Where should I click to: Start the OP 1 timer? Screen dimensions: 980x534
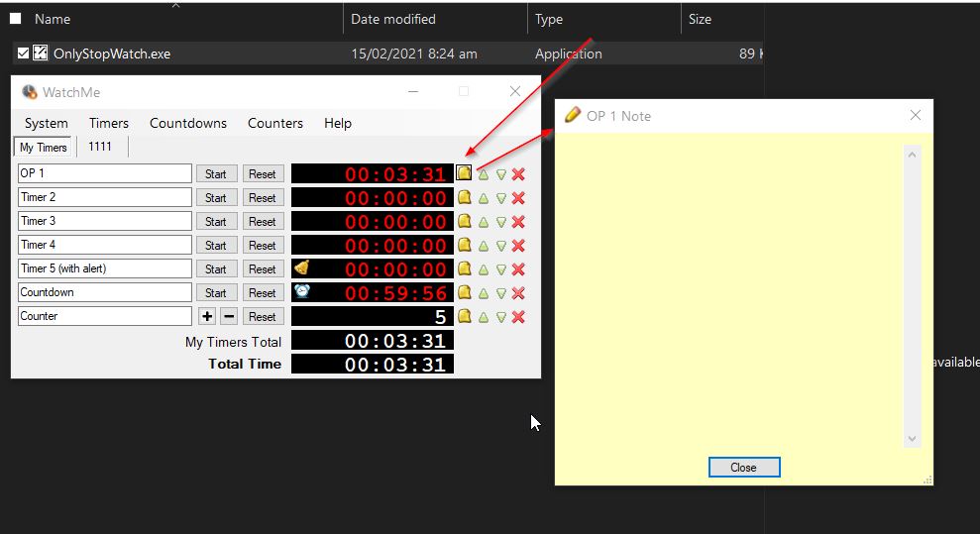tap(216, 174)
